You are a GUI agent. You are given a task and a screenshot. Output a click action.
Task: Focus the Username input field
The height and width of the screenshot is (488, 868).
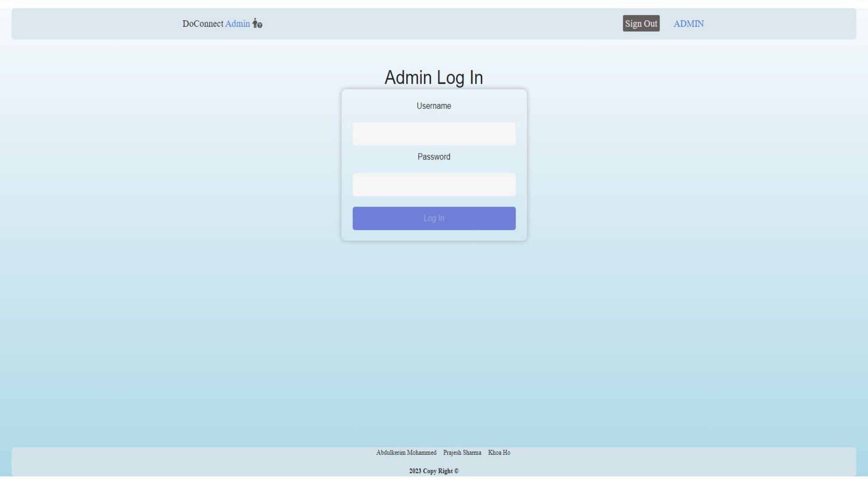(434, 134)
